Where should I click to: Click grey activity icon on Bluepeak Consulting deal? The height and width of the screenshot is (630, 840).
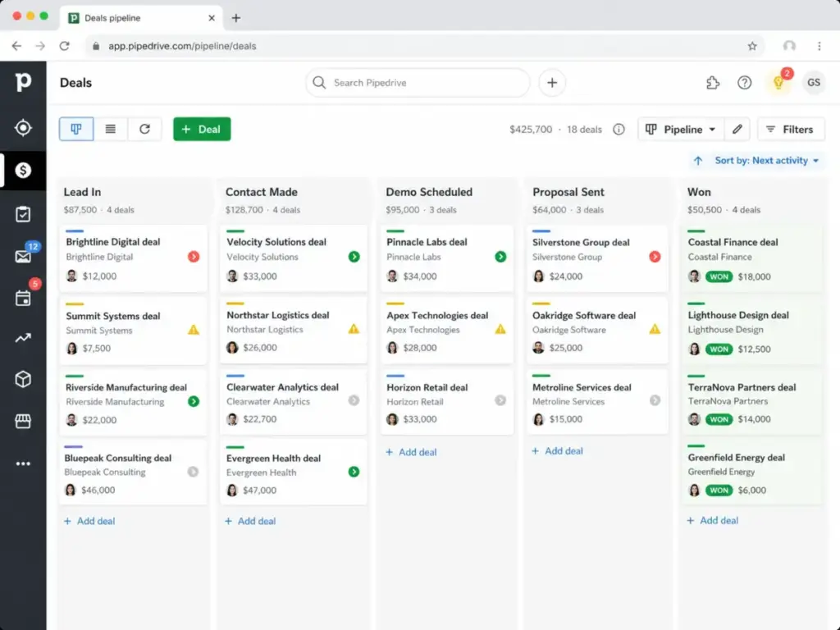pyautogui.click(x=193, y=472)
